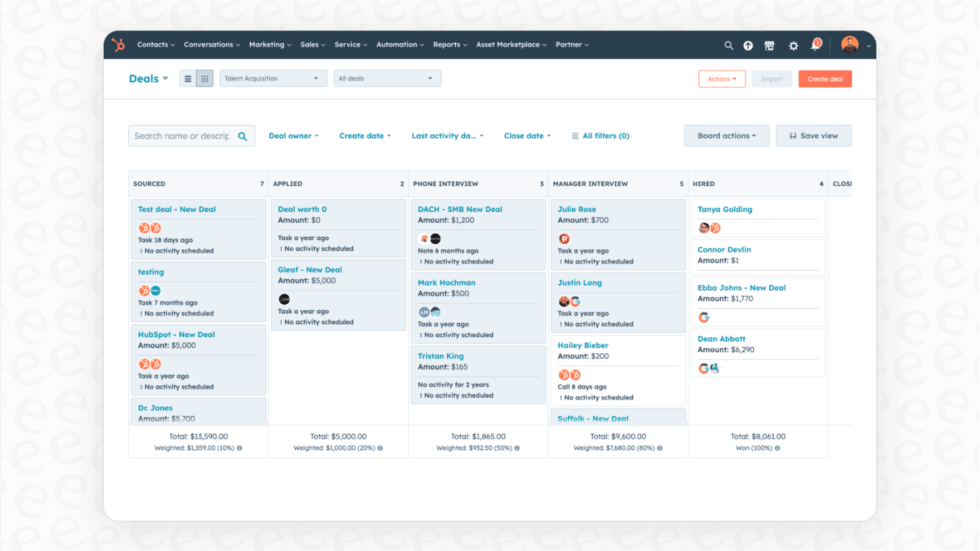Open the global search icon
The height and width of the screenshot is (551, 980).
coord(729,45)
